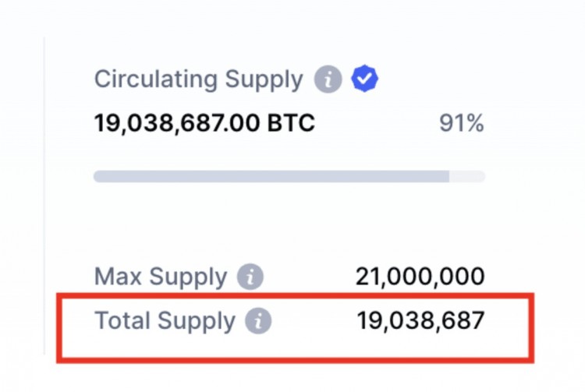This screenshot has width=585, height=392.
Task: Click the word Supply in the Max Supply row
Action: click(188, 277)
